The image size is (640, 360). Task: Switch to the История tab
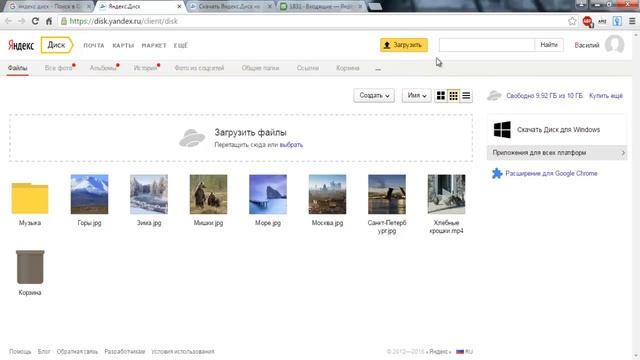coord(145,68)
